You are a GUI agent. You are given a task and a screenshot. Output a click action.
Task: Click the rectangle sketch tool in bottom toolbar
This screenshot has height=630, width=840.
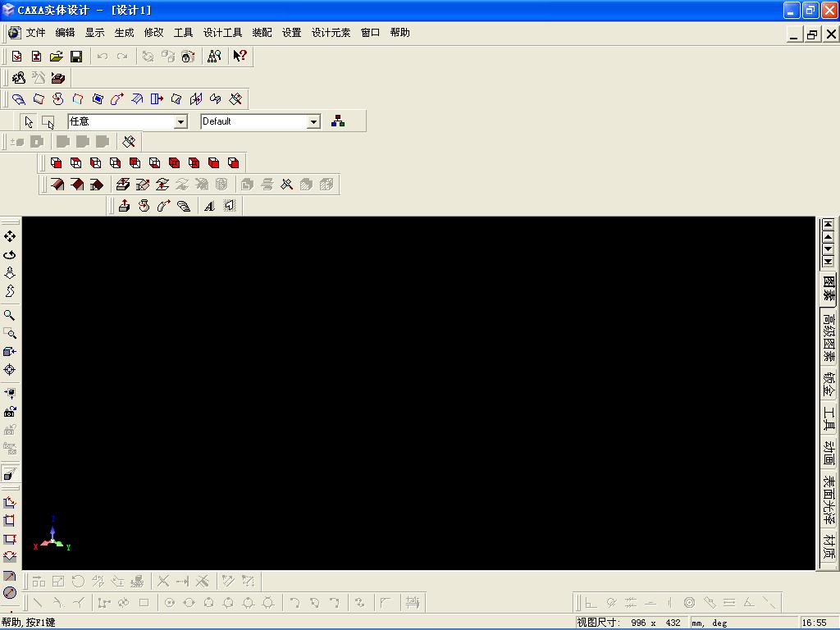coord(144,603)
